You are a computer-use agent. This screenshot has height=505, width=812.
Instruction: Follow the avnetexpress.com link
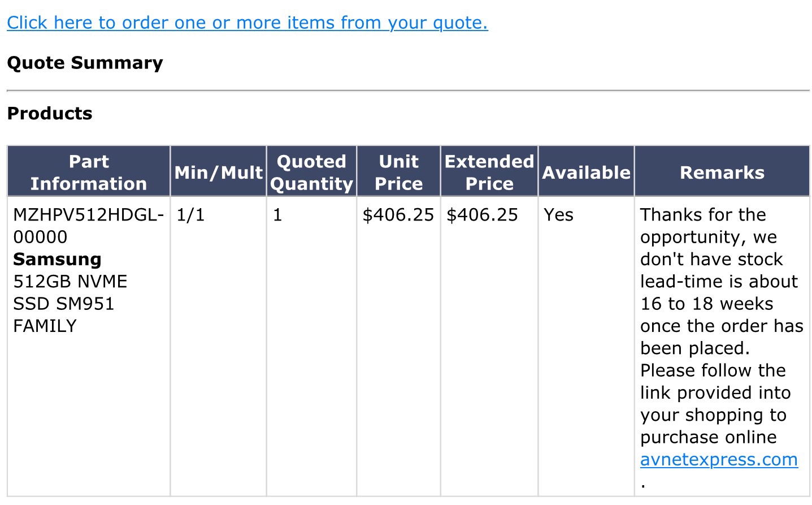[719, 460]
